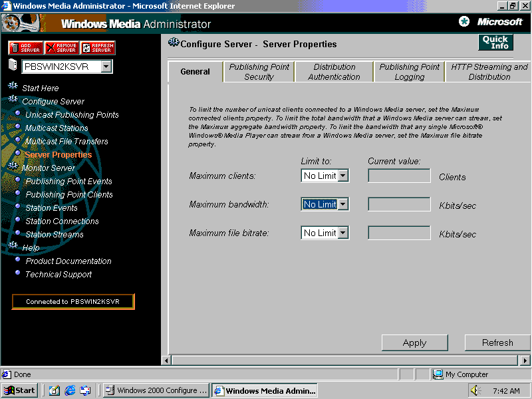This screenshot has height=399, width=532.
Task: Open the Quick Info help icon
Action: 495,43
